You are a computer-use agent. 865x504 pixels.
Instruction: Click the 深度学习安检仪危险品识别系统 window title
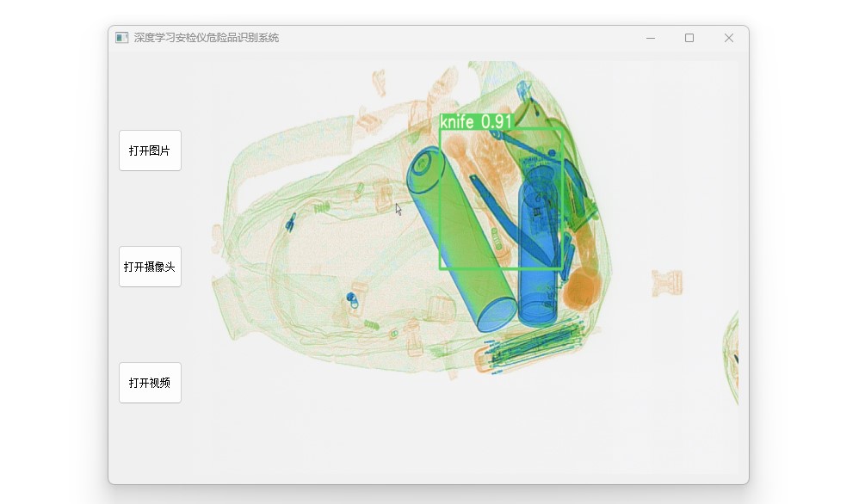click(207, 38)
